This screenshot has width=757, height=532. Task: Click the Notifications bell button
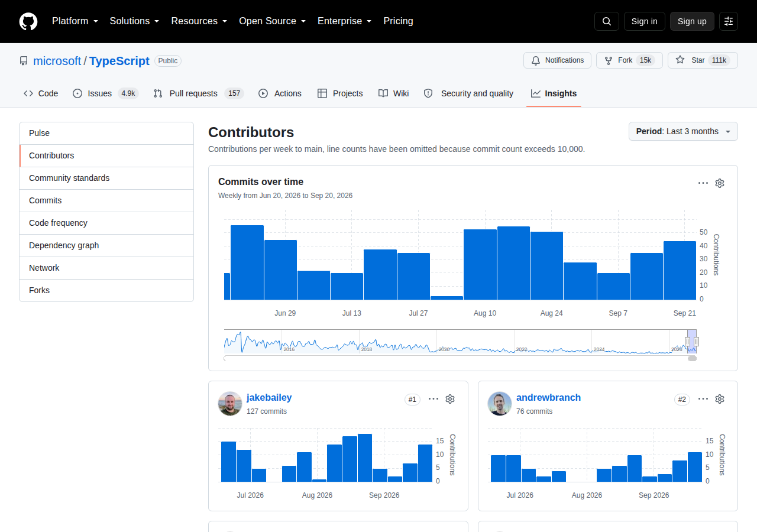pos(557,60)
